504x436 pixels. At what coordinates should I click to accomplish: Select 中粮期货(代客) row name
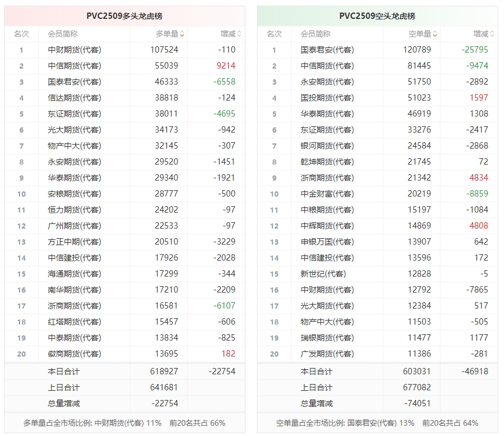pyautogui.click(x=327, y=210)
